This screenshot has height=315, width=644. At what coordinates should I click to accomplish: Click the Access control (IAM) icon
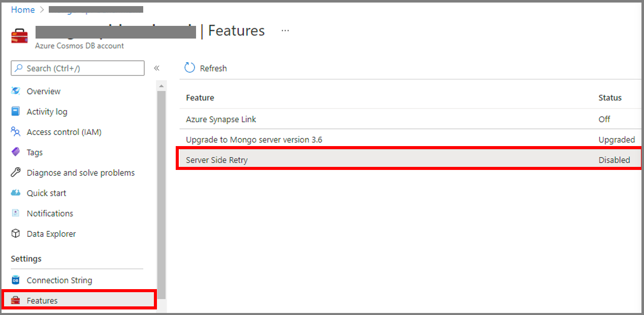[17, 131]
